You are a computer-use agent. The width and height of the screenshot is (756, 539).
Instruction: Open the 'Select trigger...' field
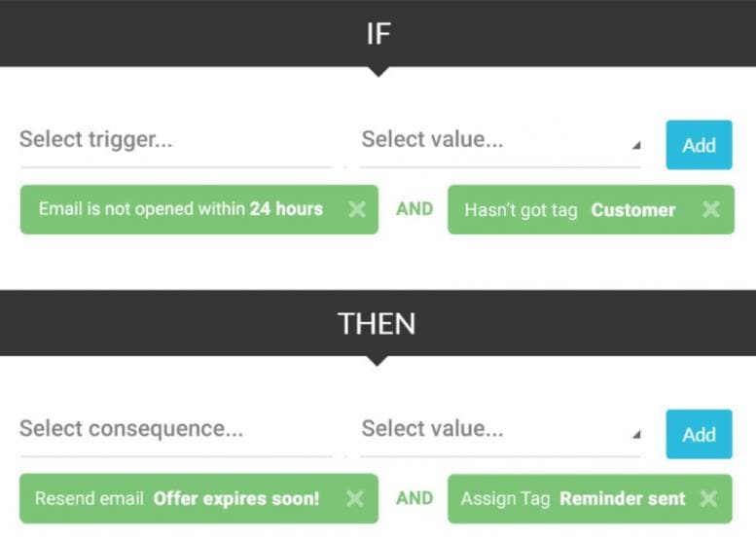click(x=175, y=140)
